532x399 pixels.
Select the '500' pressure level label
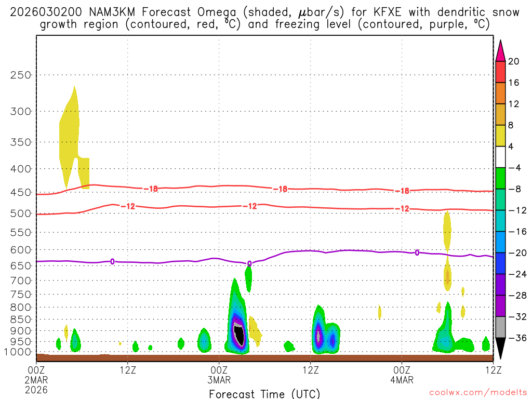click(21, 214)
